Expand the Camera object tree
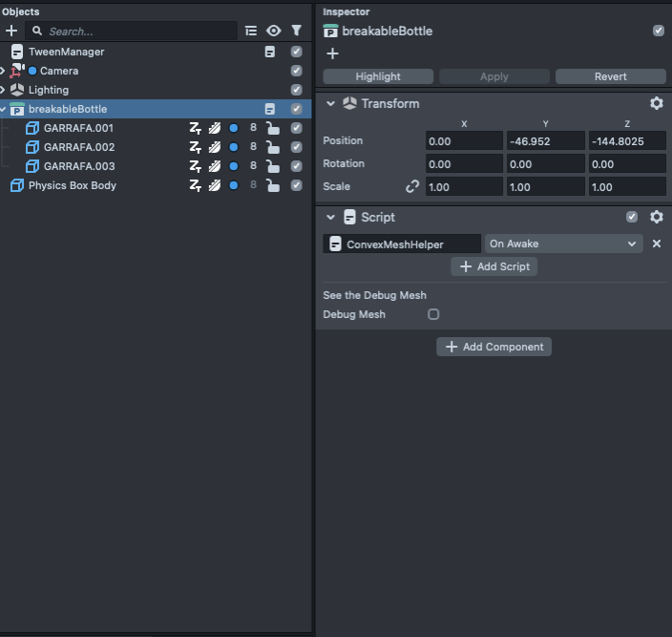Screen dimensions: 672x637 3,71
